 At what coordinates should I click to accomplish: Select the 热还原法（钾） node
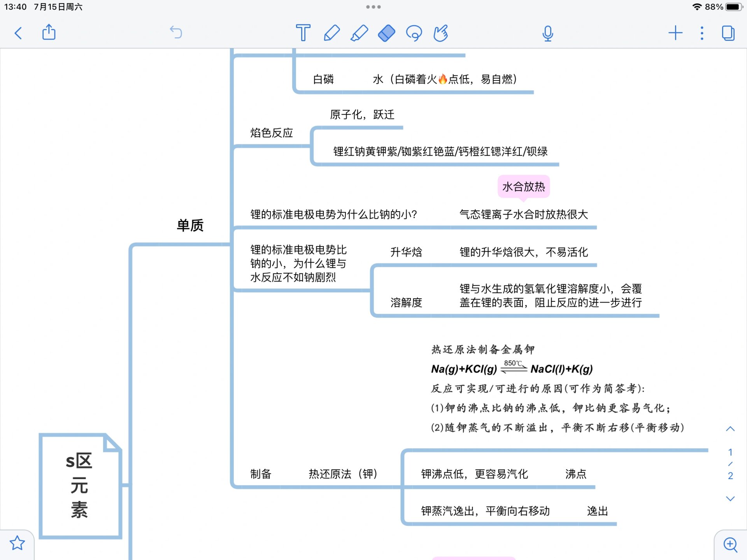click(x=343, y=474)
